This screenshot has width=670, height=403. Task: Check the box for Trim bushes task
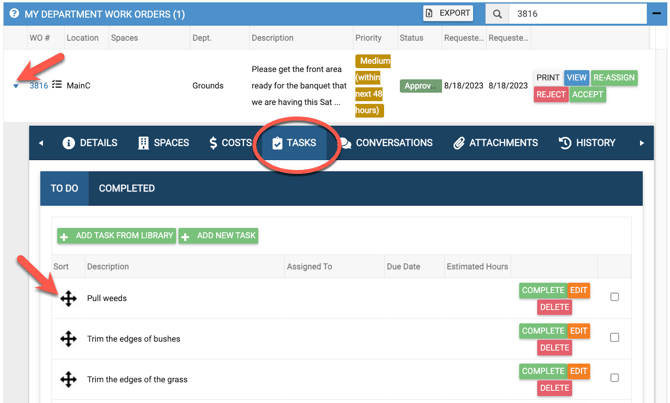pyautogui.click(x=614, y=338)
